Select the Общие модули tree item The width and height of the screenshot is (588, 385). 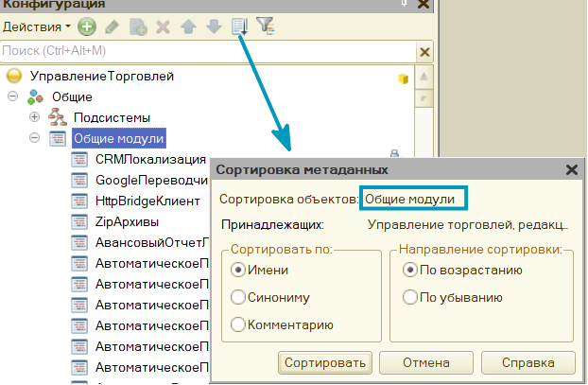click(x=118, y=138)
